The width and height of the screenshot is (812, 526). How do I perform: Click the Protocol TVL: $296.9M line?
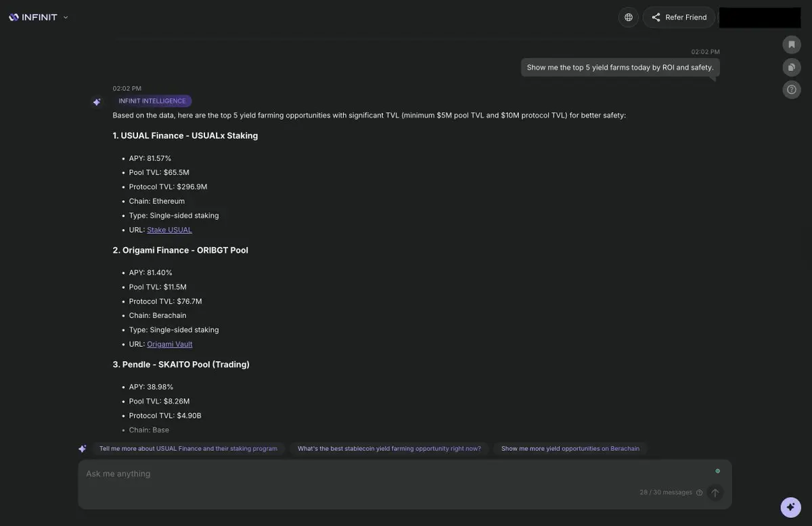click(x=168, y=187)
